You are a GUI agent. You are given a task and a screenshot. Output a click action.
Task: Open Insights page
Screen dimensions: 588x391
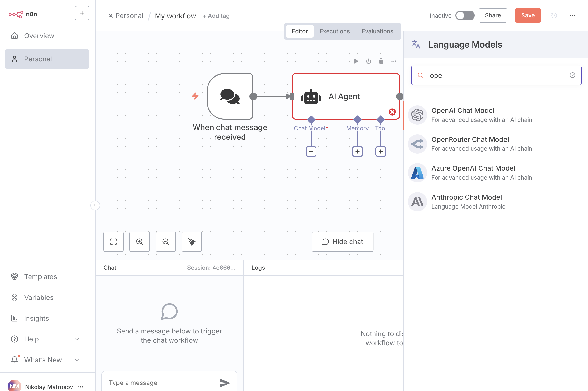tap(47, 318)
